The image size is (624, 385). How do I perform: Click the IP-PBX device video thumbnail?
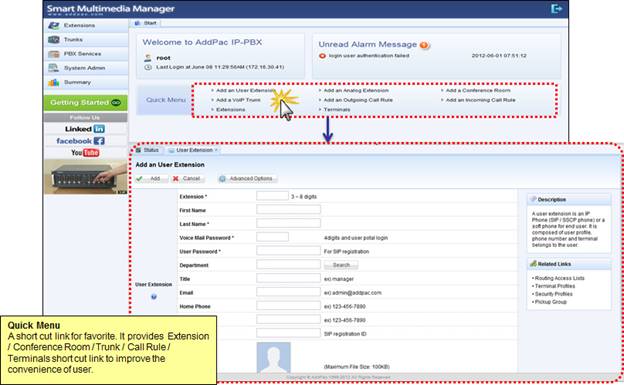(86, 177)
